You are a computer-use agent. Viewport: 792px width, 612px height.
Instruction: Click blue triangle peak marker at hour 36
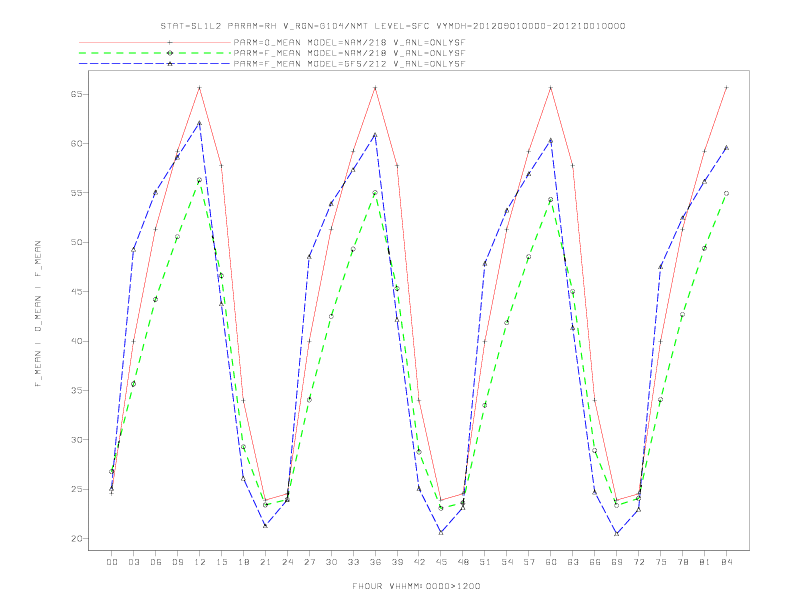click(x=375, y=135)
